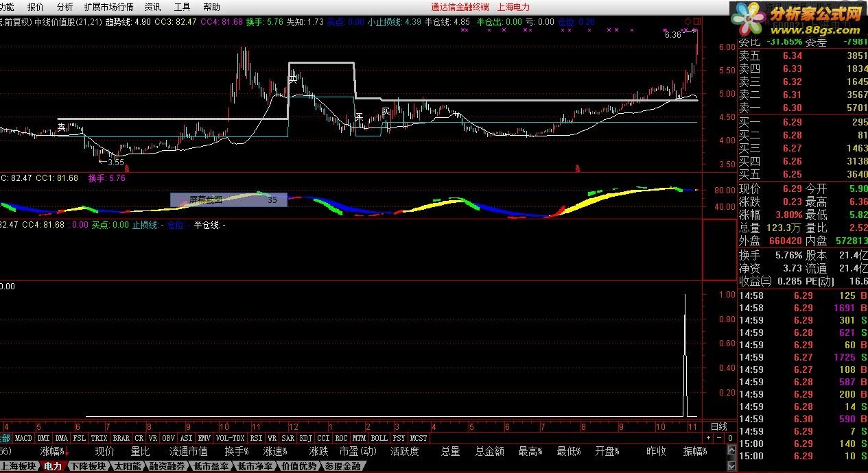Select the SAR indicator tab
The image size is (868, 473).
[288, 437]
